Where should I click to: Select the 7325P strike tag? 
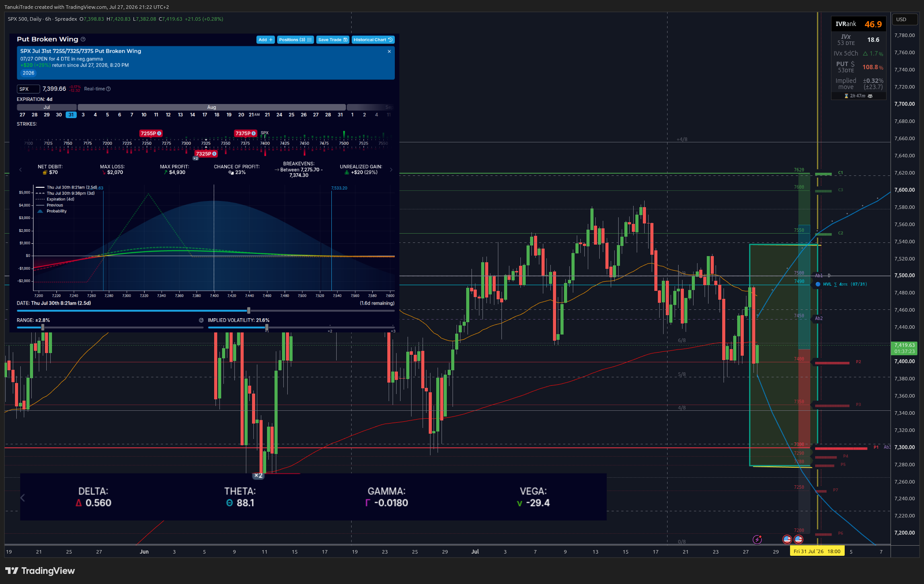[x=206, y=154]
